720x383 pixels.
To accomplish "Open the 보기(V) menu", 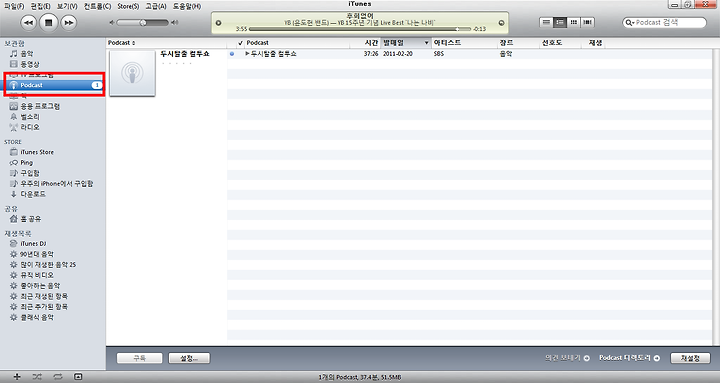I will coord(67,6).
